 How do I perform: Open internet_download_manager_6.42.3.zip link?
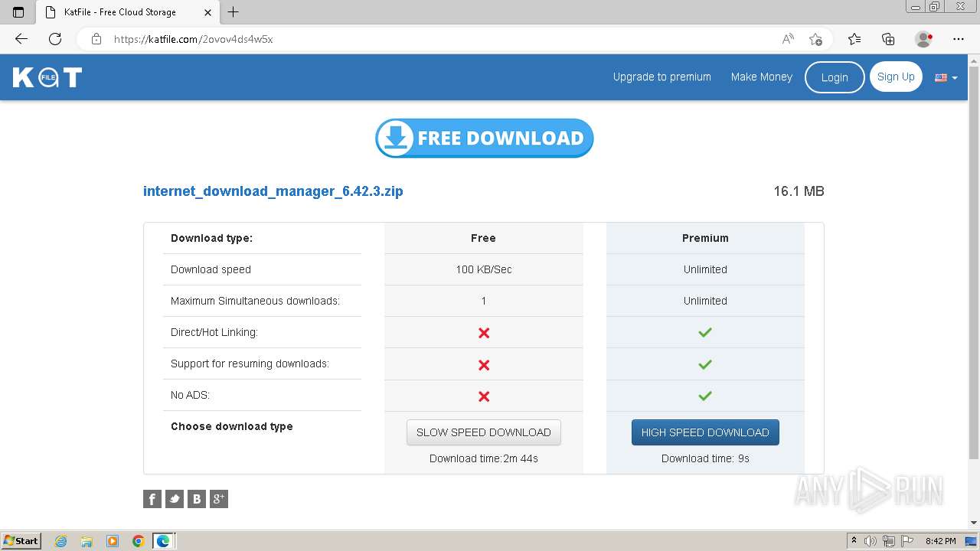coord(273,191)
